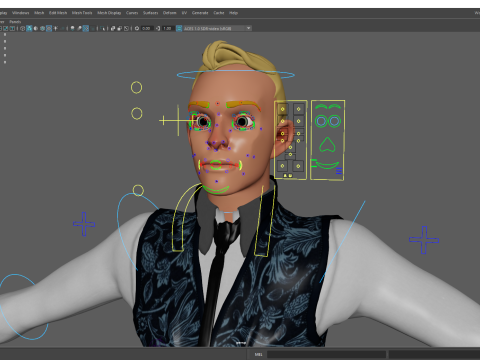Select the green mouth smile control in face panel

[x=327, y=165]
